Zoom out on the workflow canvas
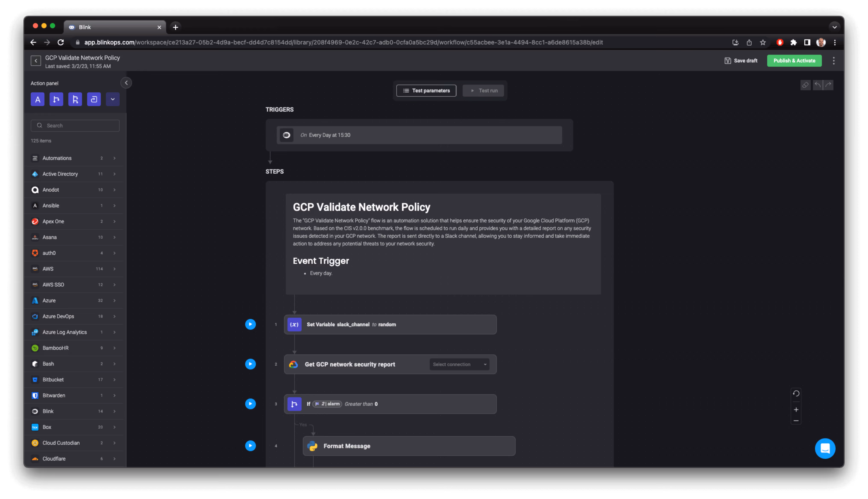Image resolution: width=868 pixels, height=499 pixels. 796,421
